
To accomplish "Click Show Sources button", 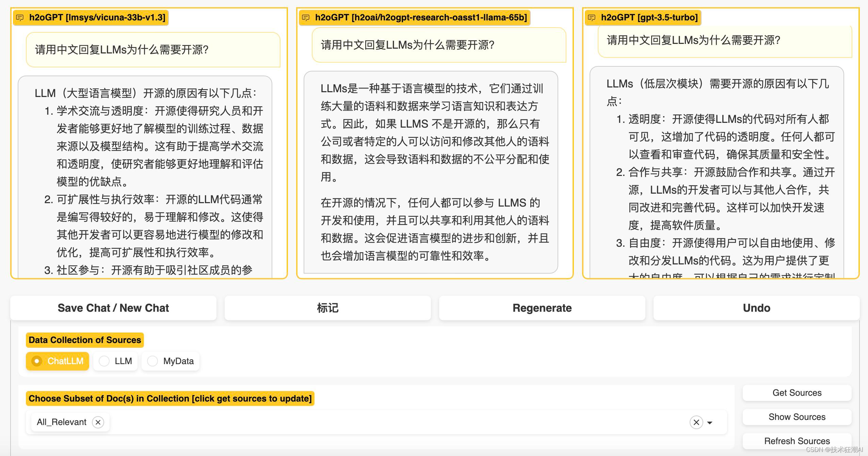I will click(797, 417).
